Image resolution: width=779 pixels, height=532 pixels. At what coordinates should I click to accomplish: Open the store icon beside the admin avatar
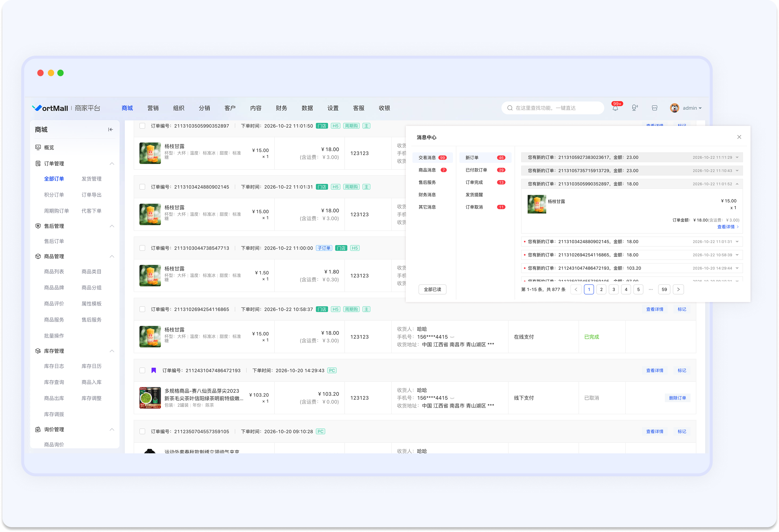pos(654,108)
